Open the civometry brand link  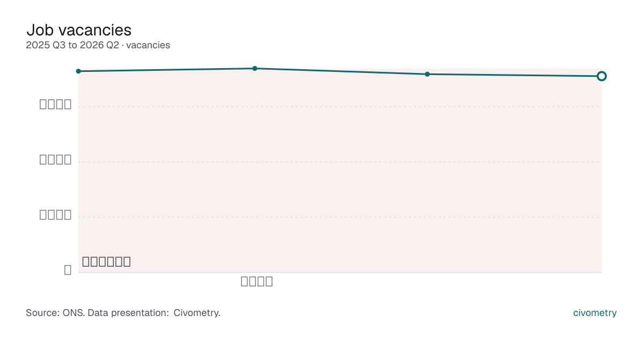[x=595, y=313]
